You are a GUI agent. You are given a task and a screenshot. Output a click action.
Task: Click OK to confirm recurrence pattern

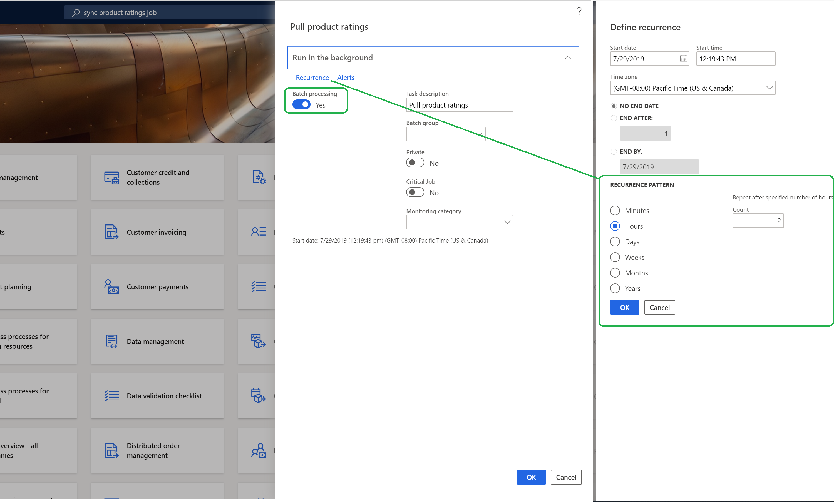[x=624, y=307]
